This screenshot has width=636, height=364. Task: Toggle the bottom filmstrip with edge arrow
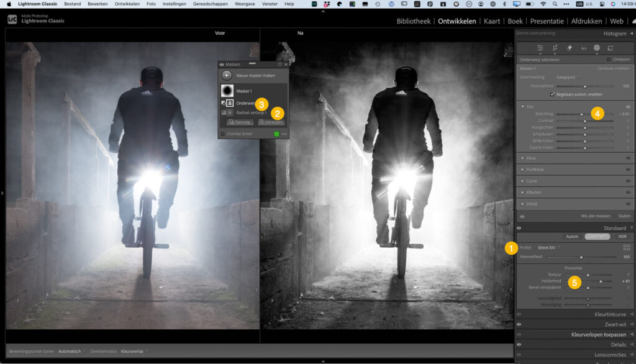point(323,361)
